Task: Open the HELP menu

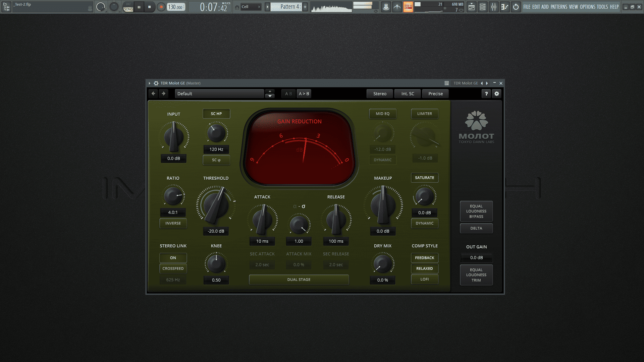Action: (614, 7)
